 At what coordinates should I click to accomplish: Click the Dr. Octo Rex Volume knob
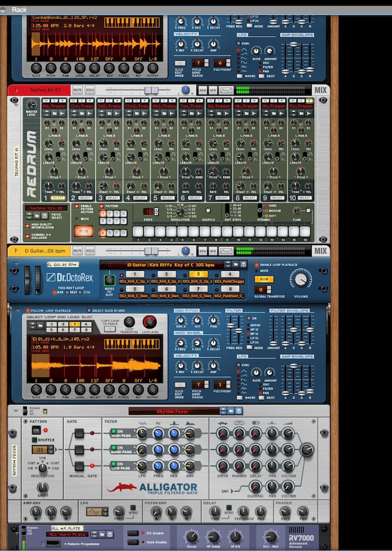tap(300, 279)
